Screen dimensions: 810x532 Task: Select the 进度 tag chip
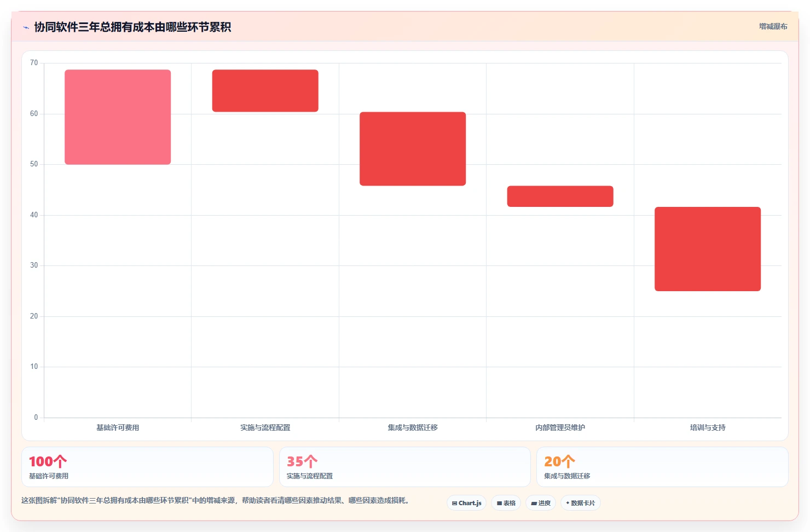(541, 503)
